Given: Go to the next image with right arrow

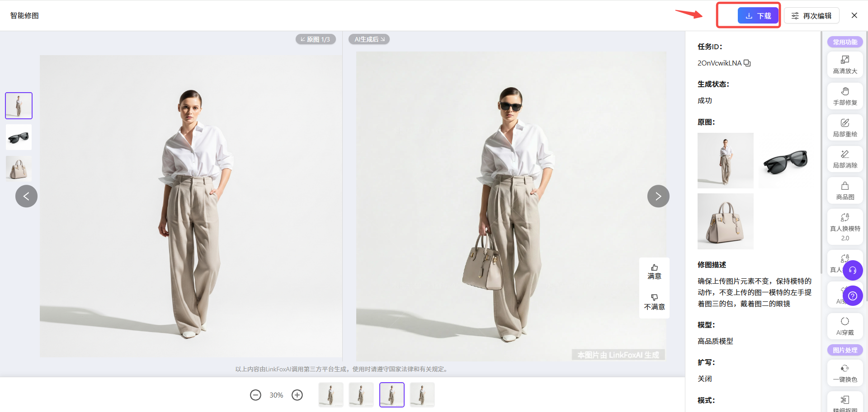Looking at the screenshot, I should click(658, 196).
